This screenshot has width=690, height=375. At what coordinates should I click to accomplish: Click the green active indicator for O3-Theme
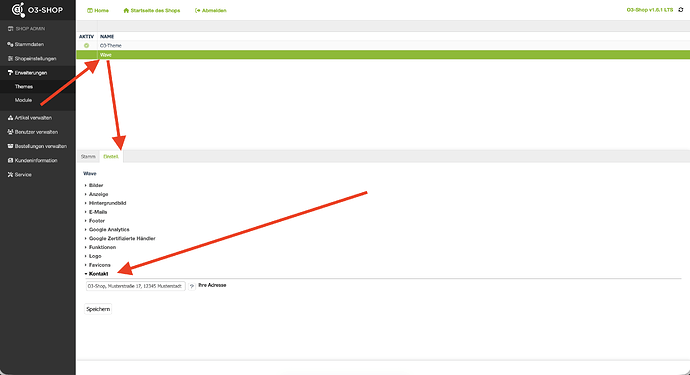pyautogui.click(x=86, y=45)
